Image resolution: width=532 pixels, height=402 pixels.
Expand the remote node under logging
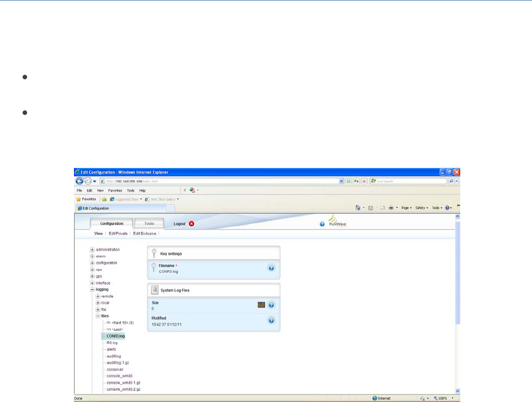coord(98,296)
